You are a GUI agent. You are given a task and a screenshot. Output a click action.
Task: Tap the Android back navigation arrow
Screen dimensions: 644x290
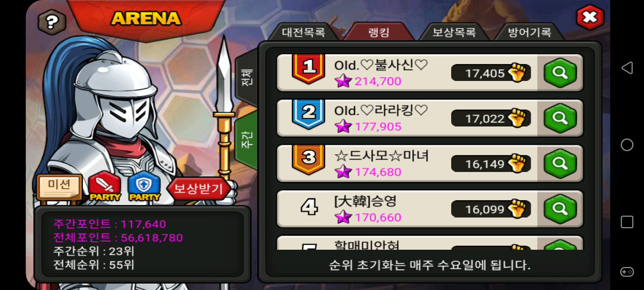pyautogui.click(x=627, y=68)
